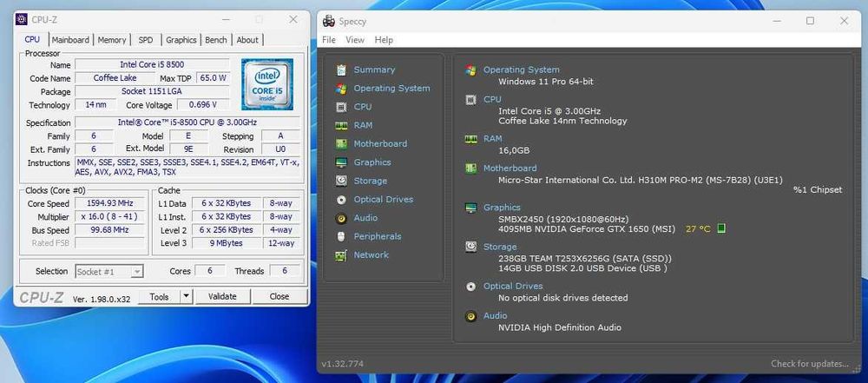This screenshot has height=383, width=868.
Task: Open the View menu in Speccy
Action: 355,40
